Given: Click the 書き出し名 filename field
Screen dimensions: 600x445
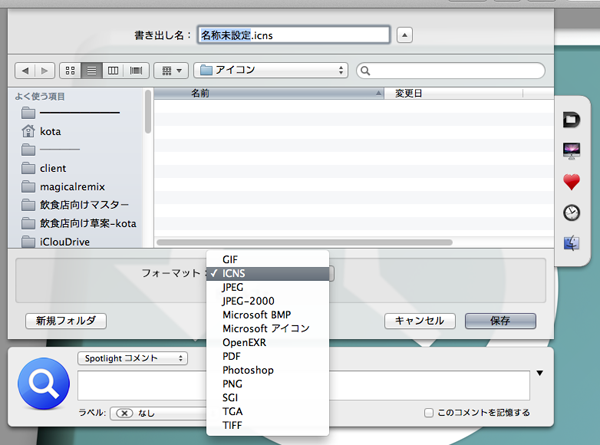Looking at the screenshot, I should point(293,35).
